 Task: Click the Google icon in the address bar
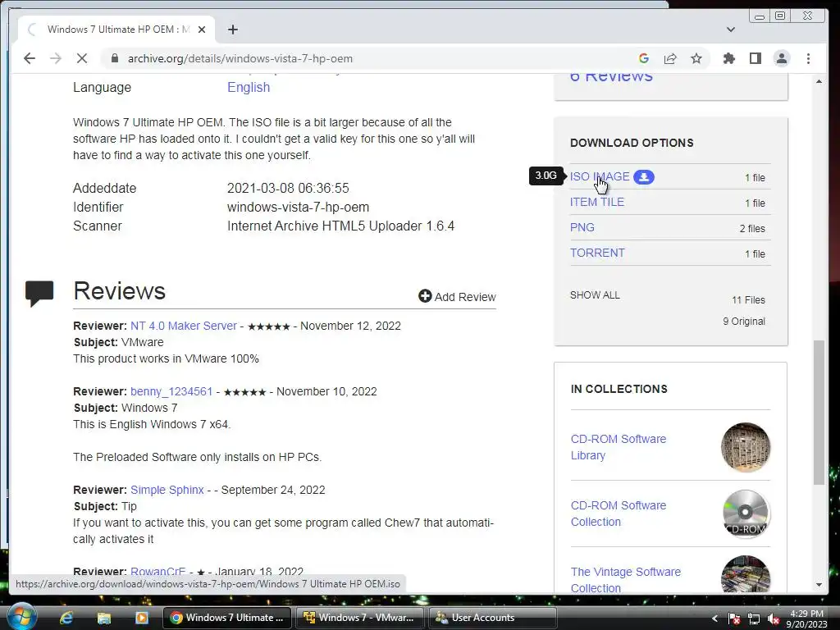click(644, 58)
